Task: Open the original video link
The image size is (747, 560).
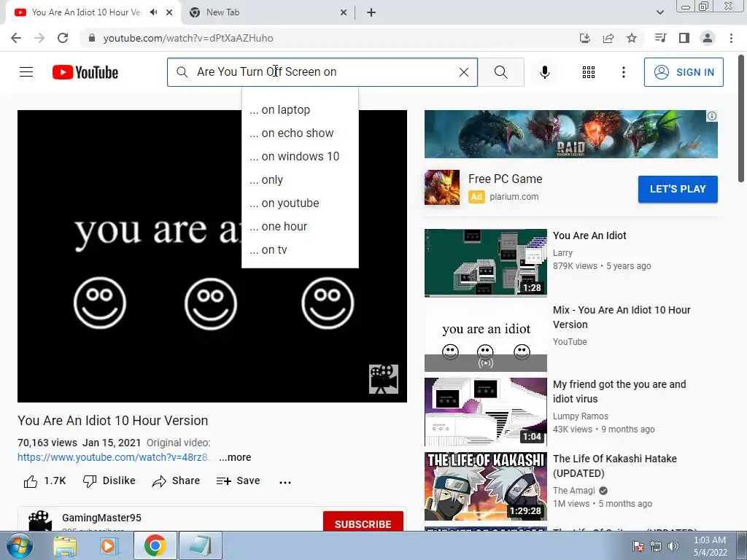Action: pyautogui.click(x=112, y=457)
